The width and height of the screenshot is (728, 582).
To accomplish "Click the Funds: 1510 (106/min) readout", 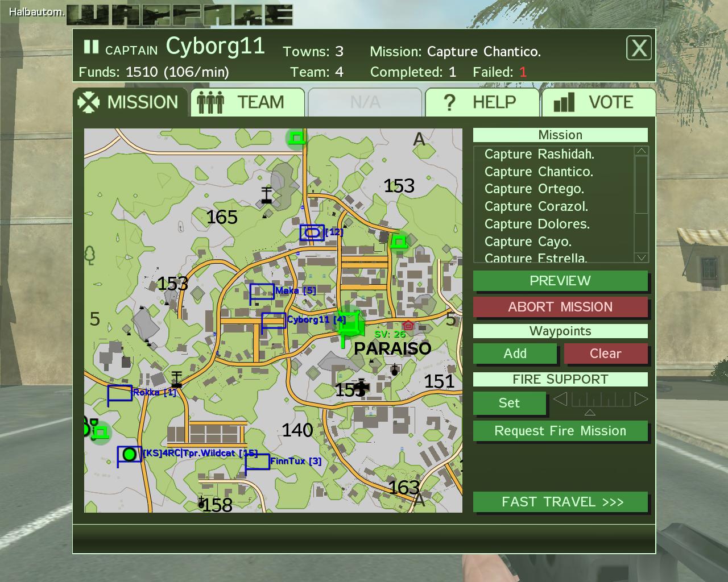I will point(154,72).
